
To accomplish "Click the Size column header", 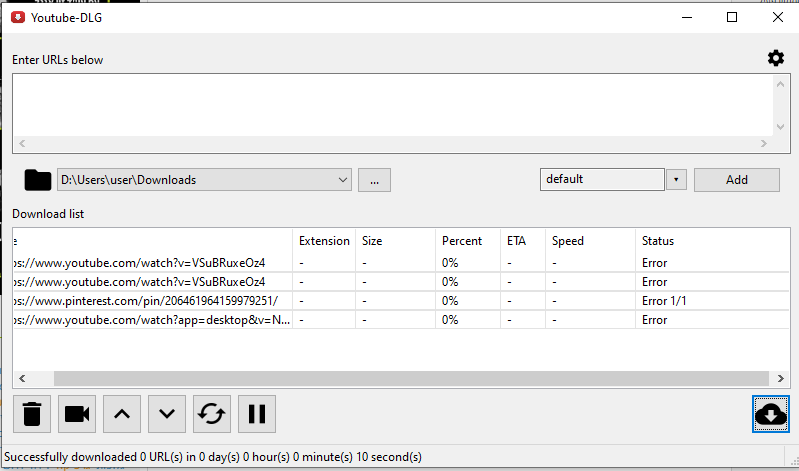I will (x=395, y=241).
